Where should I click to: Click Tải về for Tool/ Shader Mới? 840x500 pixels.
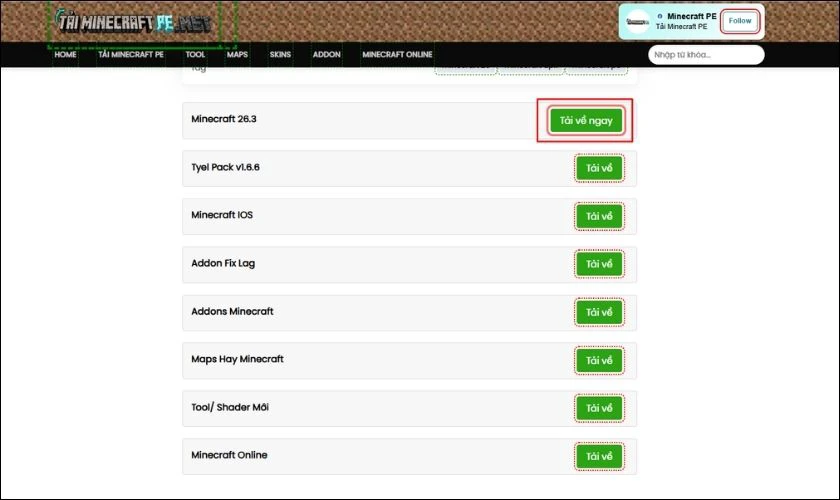tap(599, 408)
